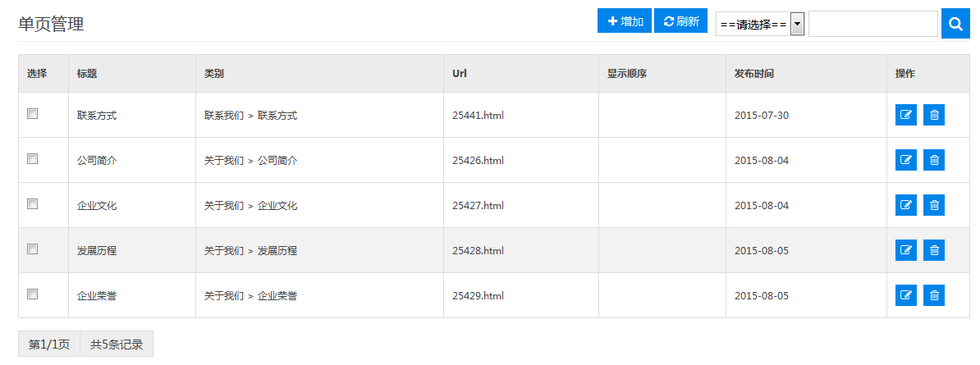Delete the 联系方式 page entry

(934, 115)
